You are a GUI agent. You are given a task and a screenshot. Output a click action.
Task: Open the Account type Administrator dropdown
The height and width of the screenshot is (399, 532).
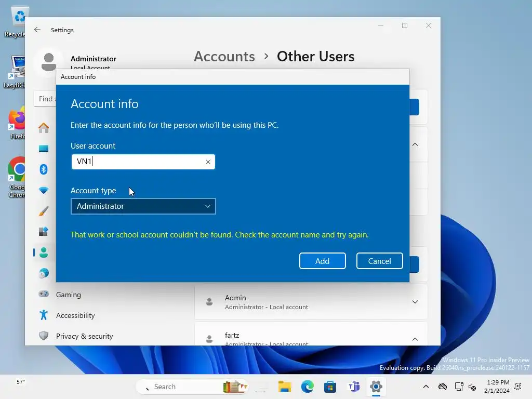143,206
